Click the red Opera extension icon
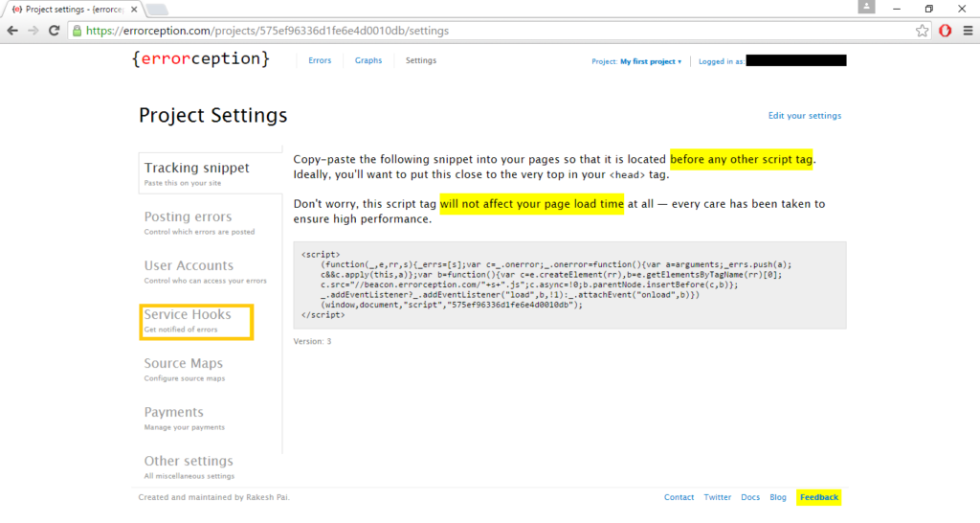The width and height of the screenshot is (980, 523). click(945, 31)
